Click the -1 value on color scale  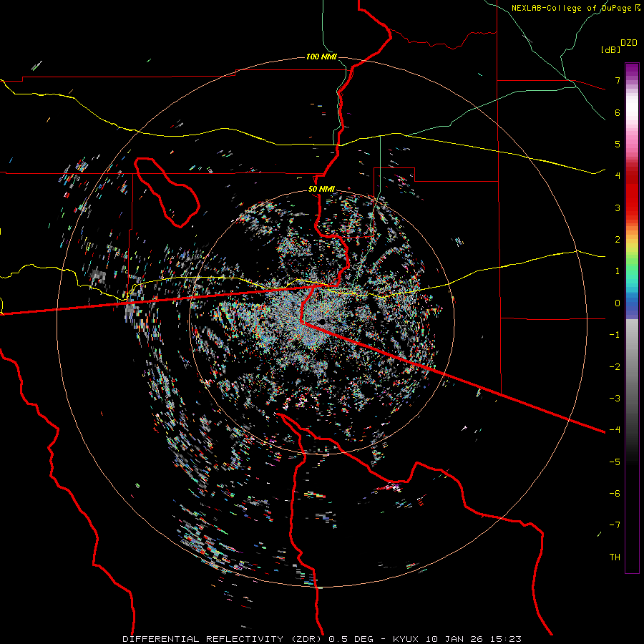615,335
